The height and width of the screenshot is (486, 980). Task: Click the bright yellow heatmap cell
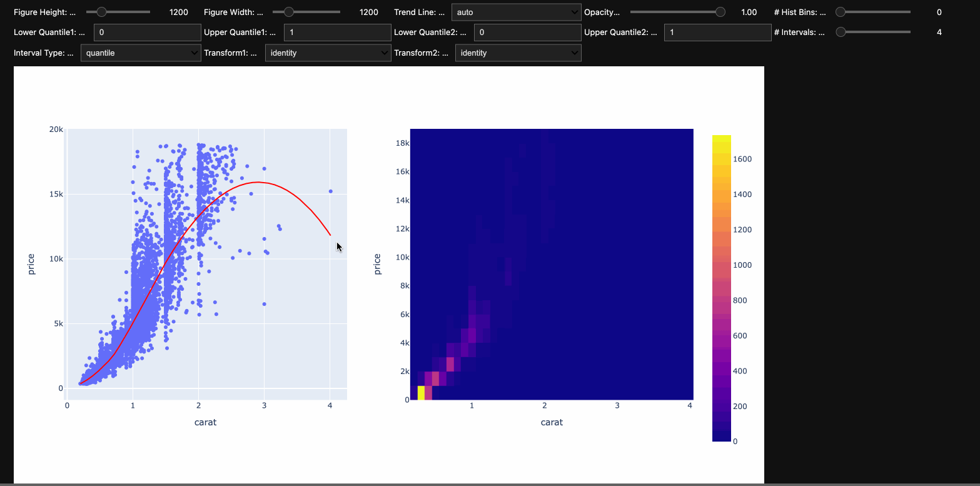point(421,393)
